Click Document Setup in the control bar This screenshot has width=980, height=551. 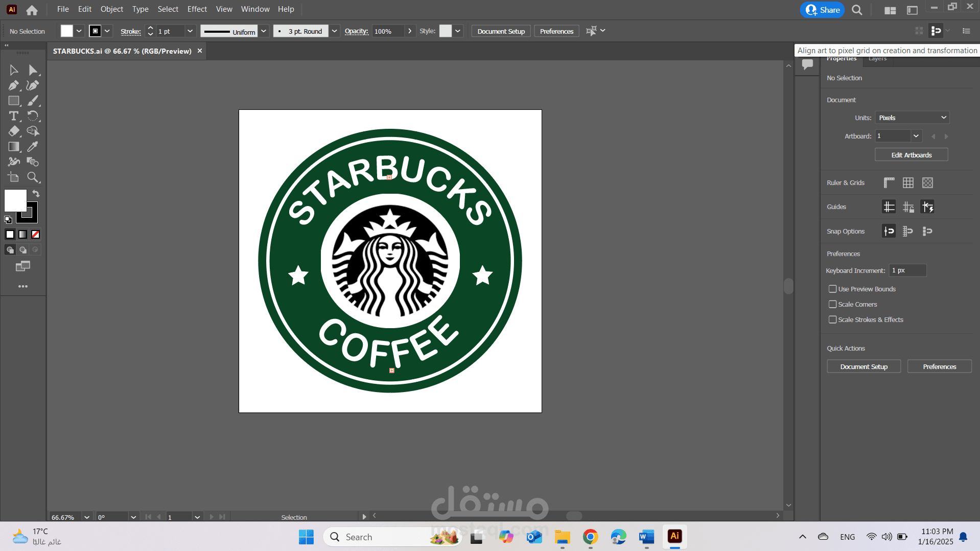pyautogui.click(x=501, y=31)
